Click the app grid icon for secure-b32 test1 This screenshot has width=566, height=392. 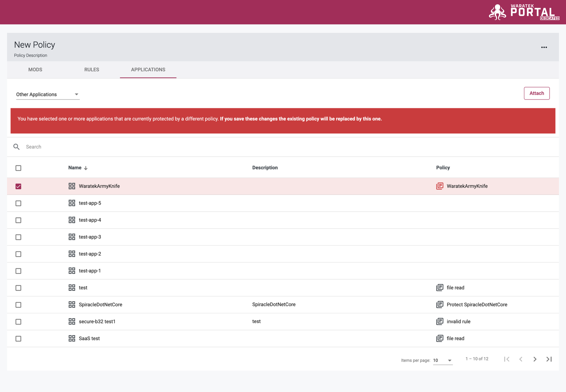(x=72, y=322)
